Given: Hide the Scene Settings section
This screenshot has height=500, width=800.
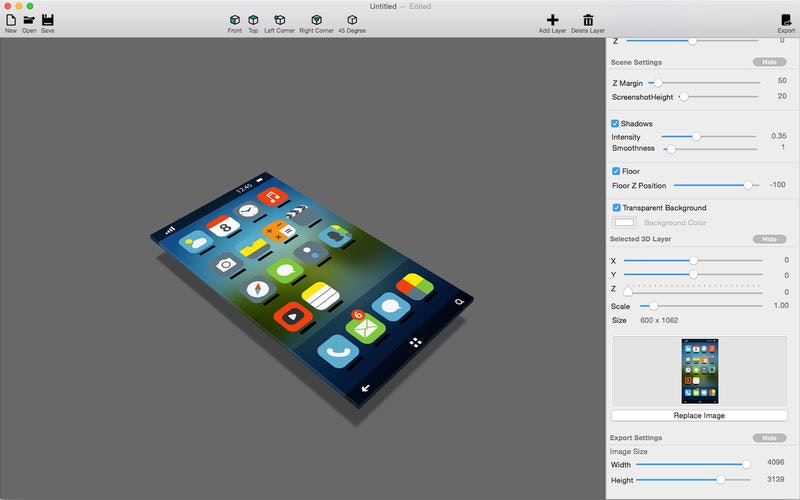Looking at the screenshot, I should (769, 62).
